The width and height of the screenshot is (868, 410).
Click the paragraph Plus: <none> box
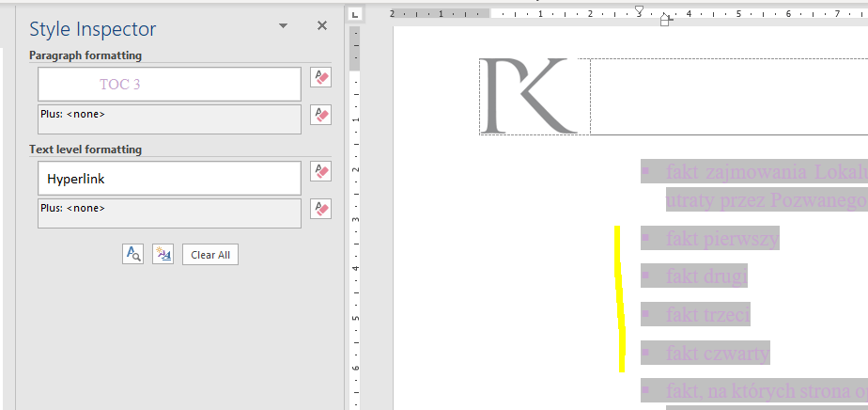[x=169, y=119]
